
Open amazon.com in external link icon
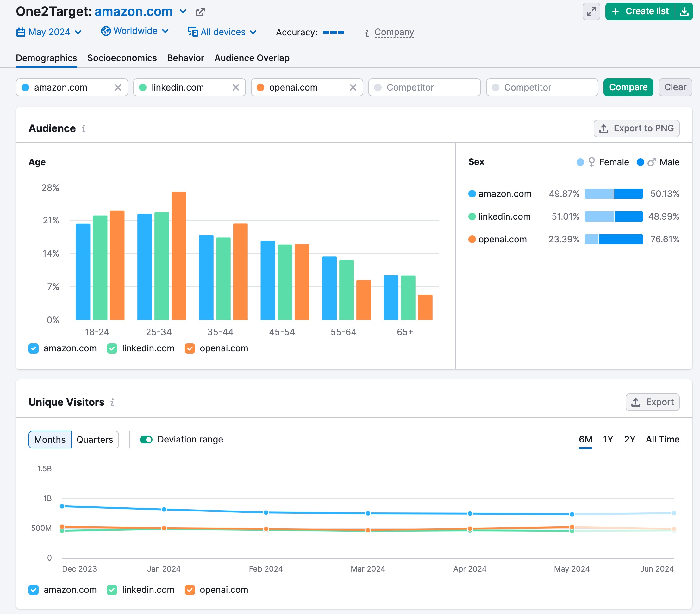pos(200,12)
